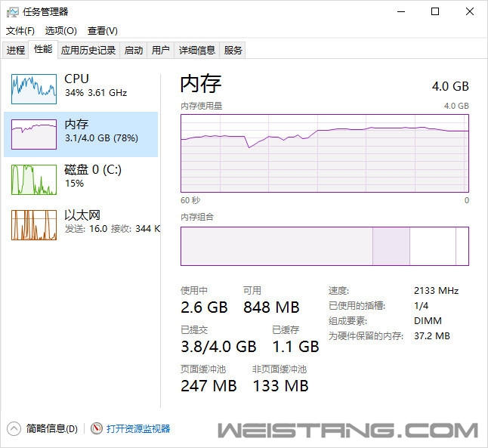Open the 磁盘 0 (C:) graph thumbnail
Image resolution: width=488 pixels, height=448 pixels.
(x=34, y=180)
